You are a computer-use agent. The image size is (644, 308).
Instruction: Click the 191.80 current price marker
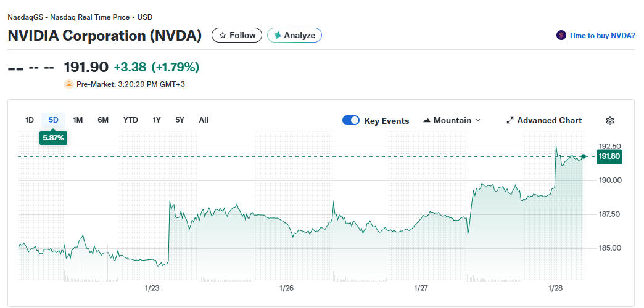coord(608,157)
